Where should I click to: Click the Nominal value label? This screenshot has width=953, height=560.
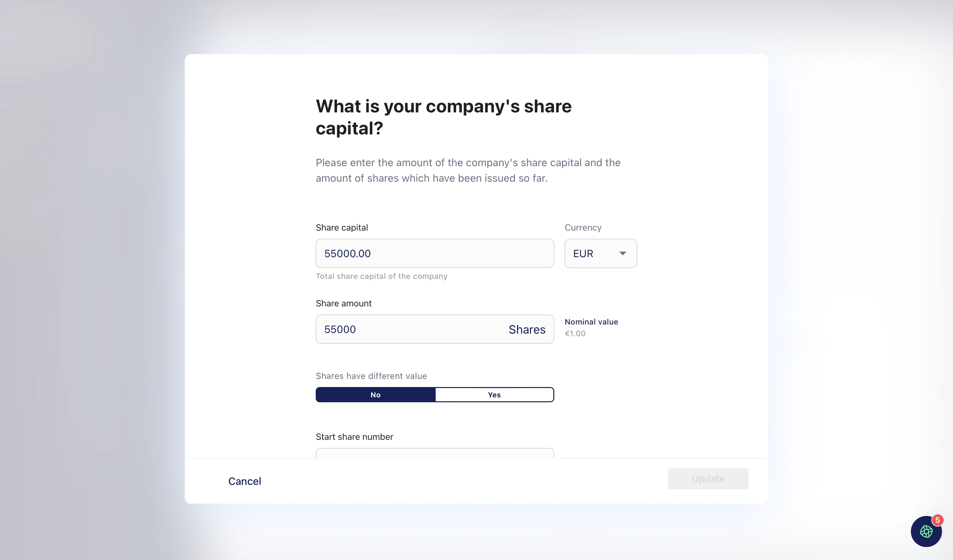591,322
